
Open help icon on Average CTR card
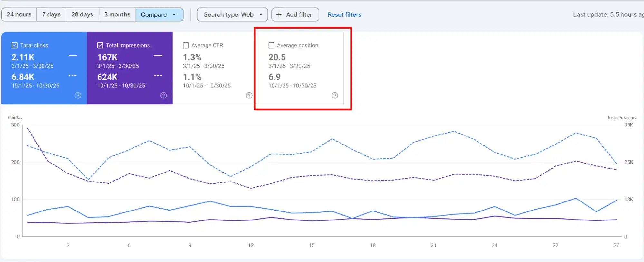click(x=249, y=96)
